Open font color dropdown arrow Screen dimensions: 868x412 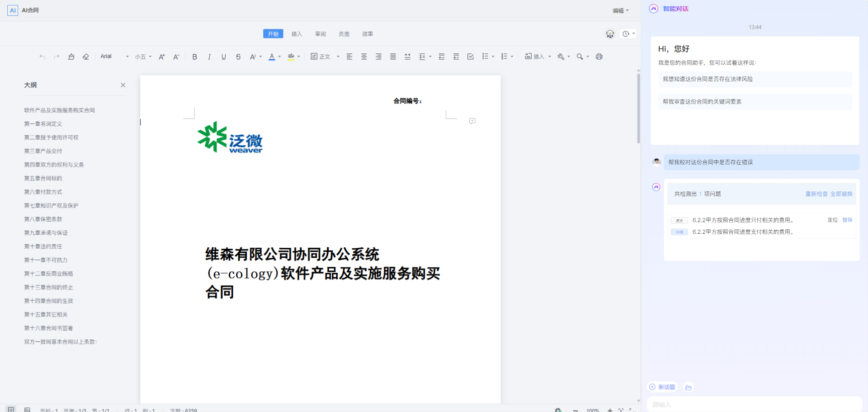(280, 57)
